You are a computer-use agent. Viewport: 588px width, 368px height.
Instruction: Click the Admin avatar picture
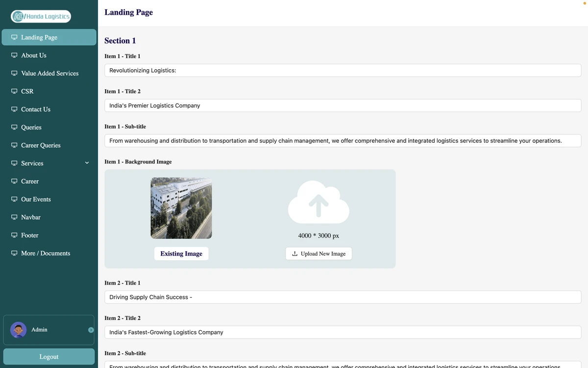click(x=18, y=330)
